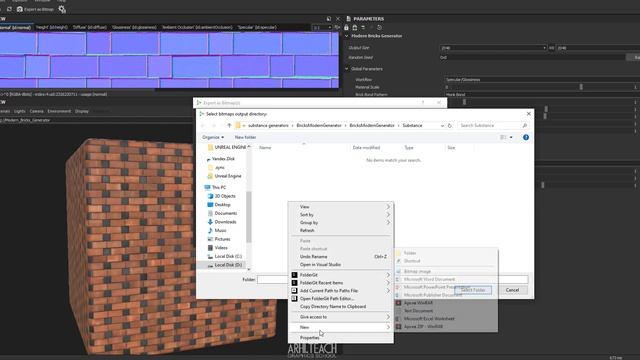Choose Undo Rename in the context menu

pos(341,257)
